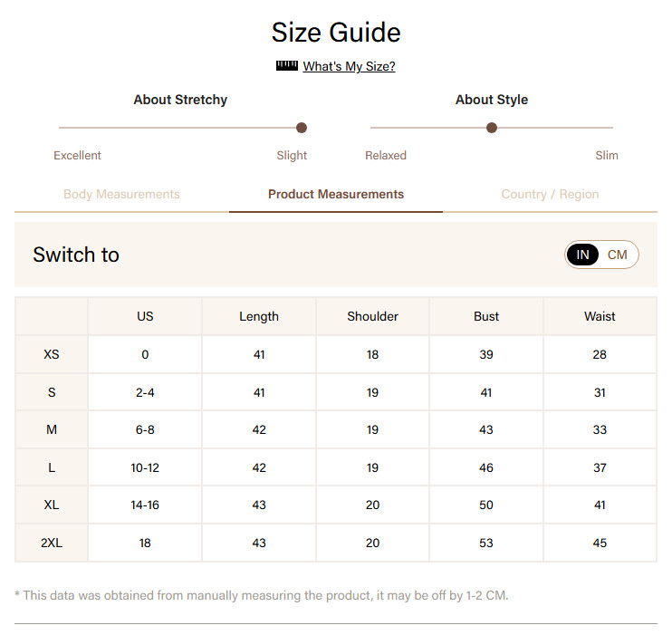
Task: Switch to the Country / Region tab
Action: pos(550,194)
